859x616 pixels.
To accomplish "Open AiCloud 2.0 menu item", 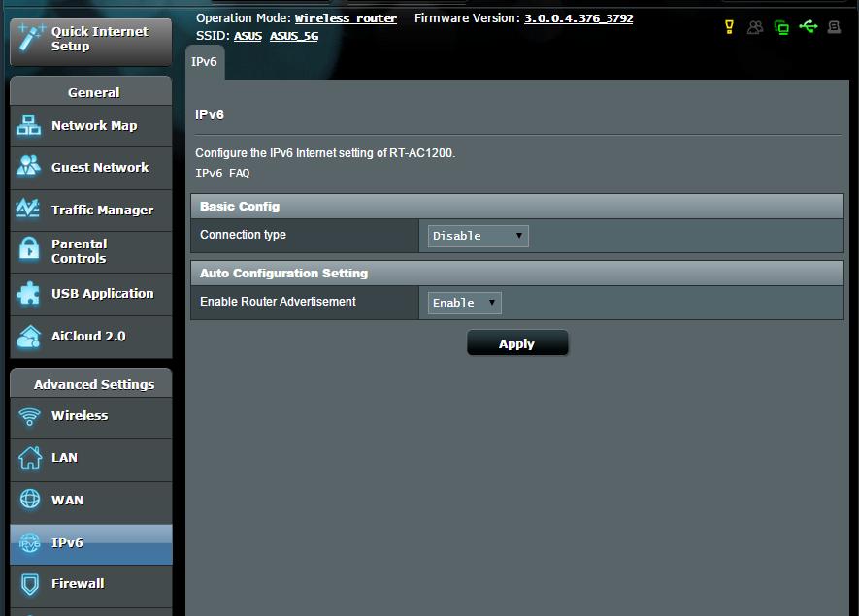I will pyautogui.click(x=91, y=337).
